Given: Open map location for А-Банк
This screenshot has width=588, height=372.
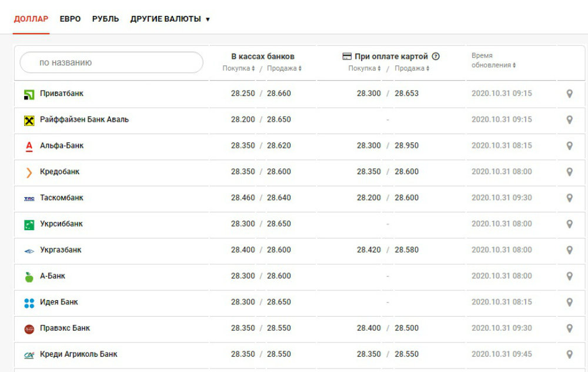Looking at the screenshot, I should point(569,276).
